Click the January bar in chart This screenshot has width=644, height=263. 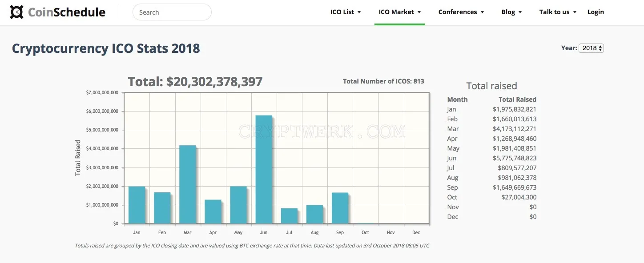pyautogui.click(x=137, y=205)
